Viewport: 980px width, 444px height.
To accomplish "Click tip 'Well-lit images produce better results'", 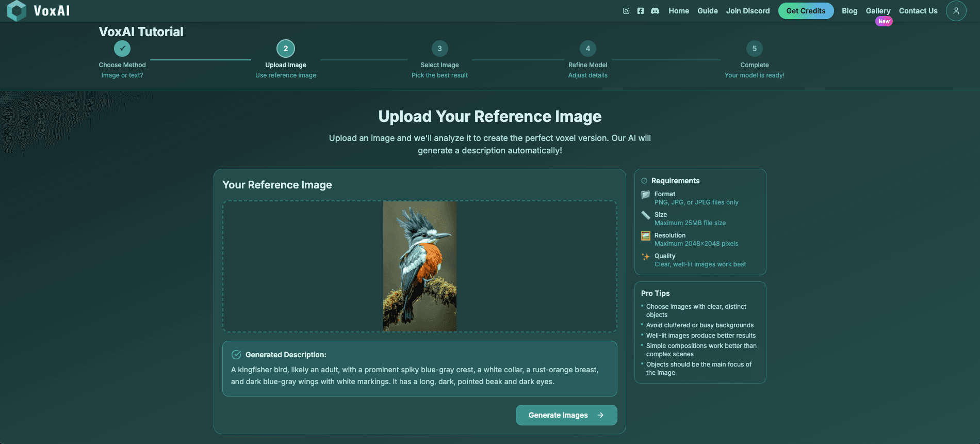I will [701, 336].
